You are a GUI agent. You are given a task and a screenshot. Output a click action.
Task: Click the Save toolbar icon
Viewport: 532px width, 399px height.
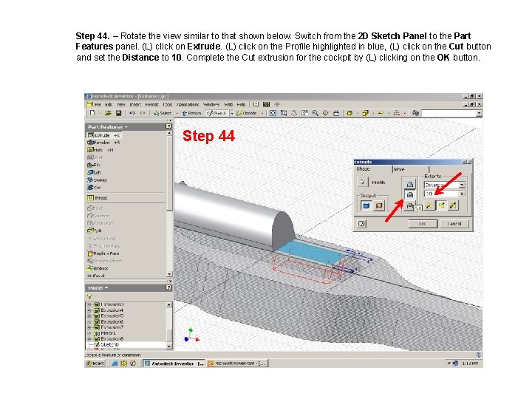[118, 113]
